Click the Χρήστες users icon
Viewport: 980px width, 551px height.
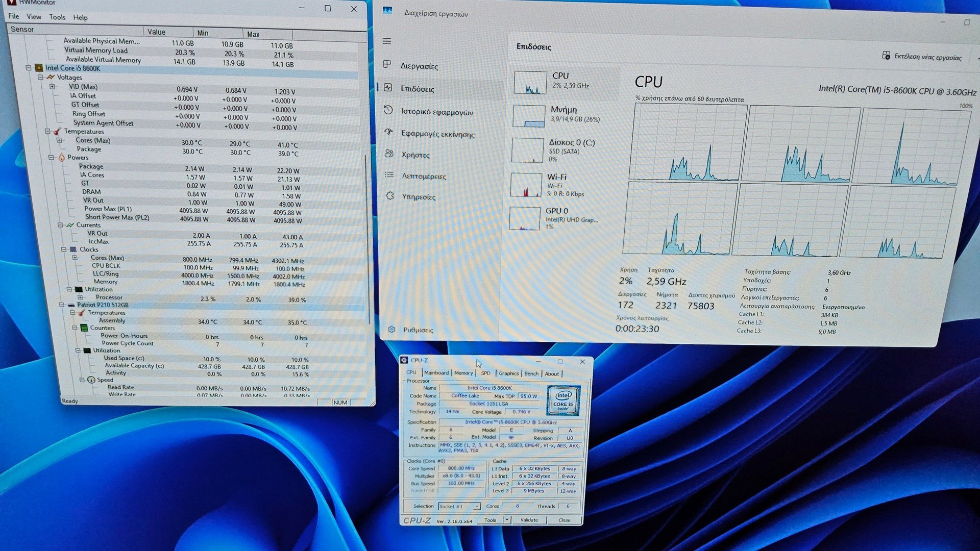[389, 153]
